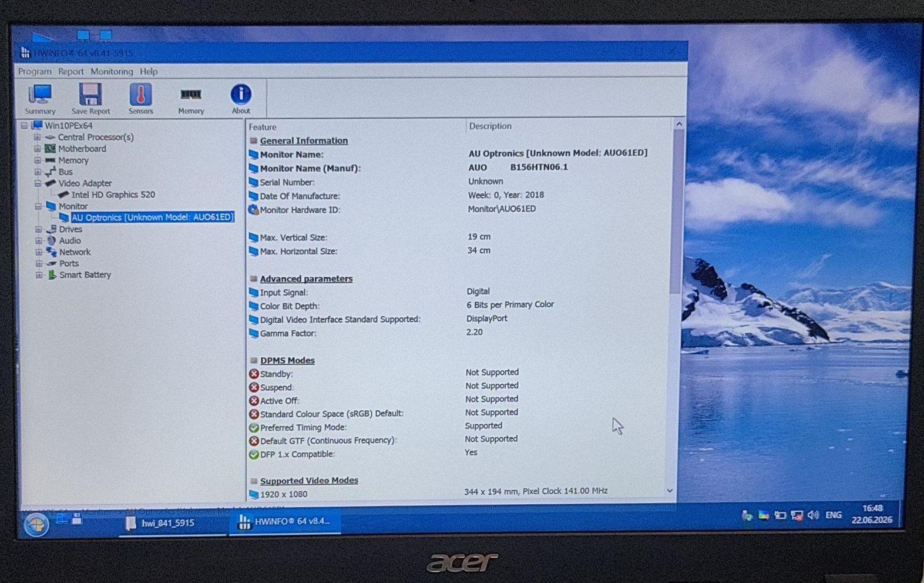Click the Description column header

pyautogui.click(x=490, y=126)
